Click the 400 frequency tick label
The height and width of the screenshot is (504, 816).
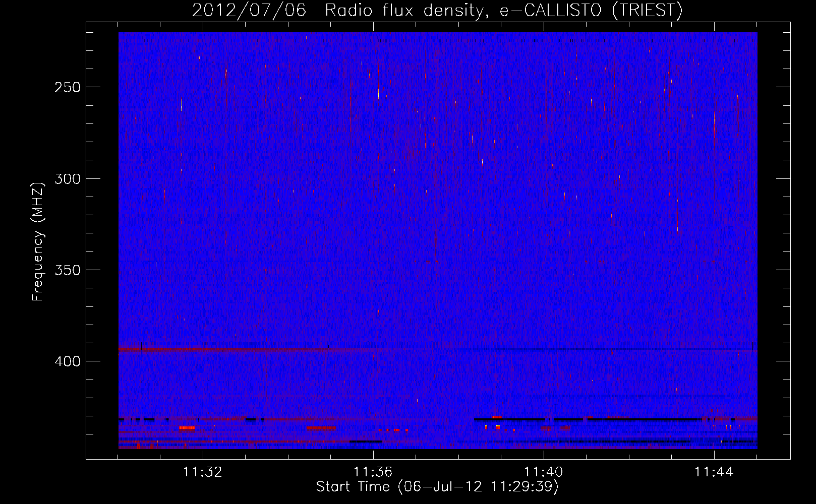pos(68,362)
